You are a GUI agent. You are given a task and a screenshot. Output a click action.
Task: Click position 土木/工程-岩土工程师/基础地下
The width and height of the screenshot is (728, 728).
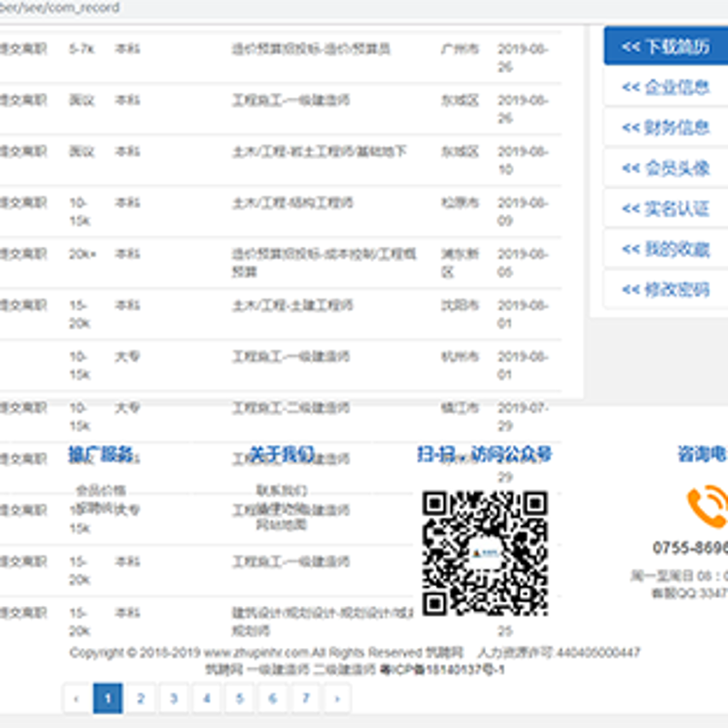(319, 151)
